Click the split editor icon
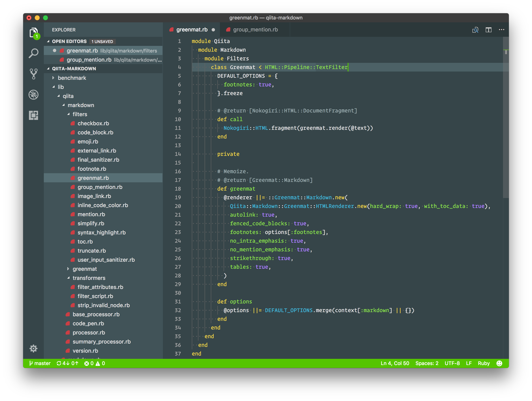Viewport: 532px width, 401px height. (x=488, y=30)
